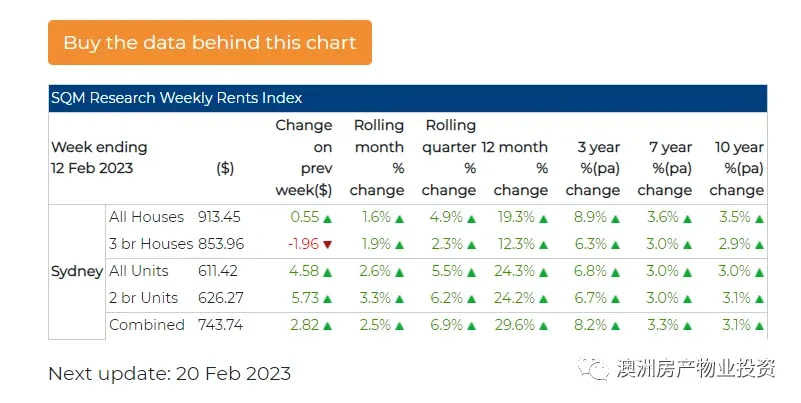This screenshot has width=801, height=403.
Task: Click green up arrow beside All Houses 0.55
Action: [328, 218]
